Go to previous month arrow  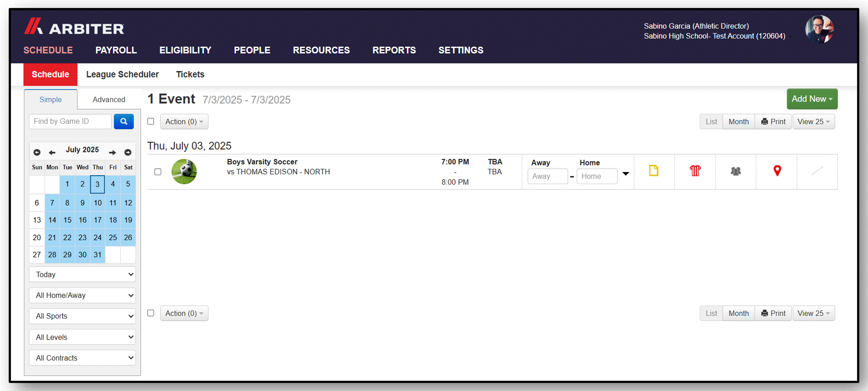pyautogui.click(x=52, y=152)
